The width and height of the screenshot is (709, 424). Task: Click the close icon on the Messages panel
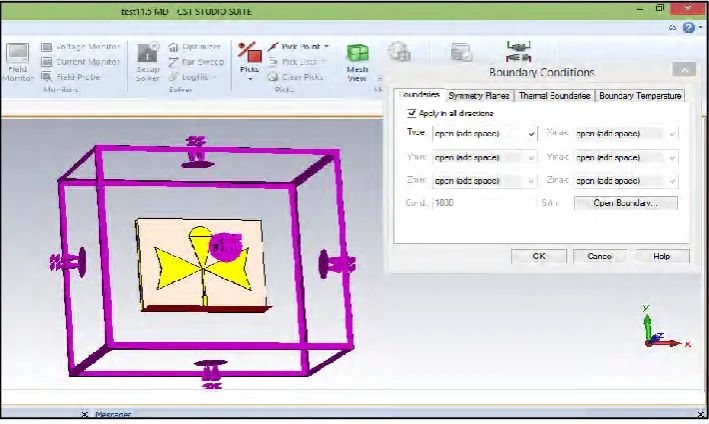[x=85, y=414]
